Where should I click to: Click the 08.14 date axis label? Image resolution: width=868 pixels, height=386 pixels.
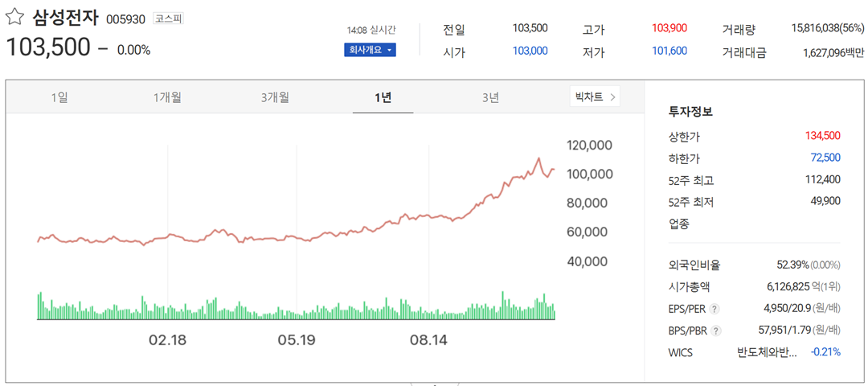429,339
